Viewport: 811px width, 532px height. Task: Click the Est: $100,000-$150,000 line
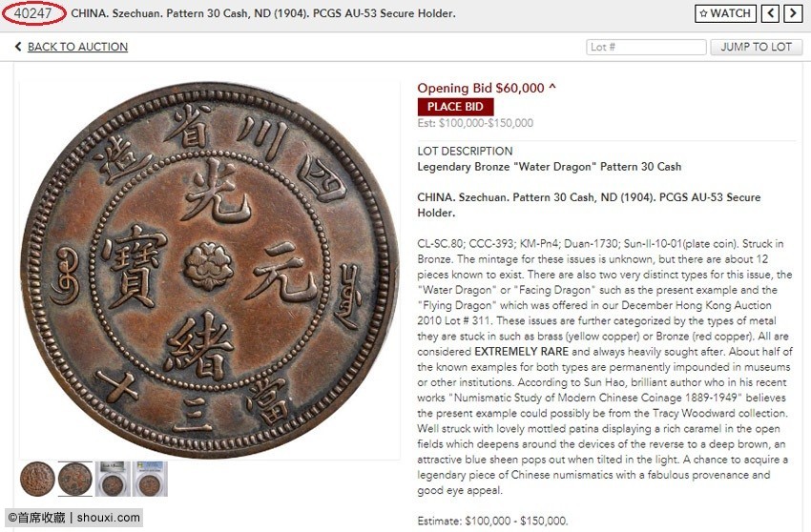point(475,123)
